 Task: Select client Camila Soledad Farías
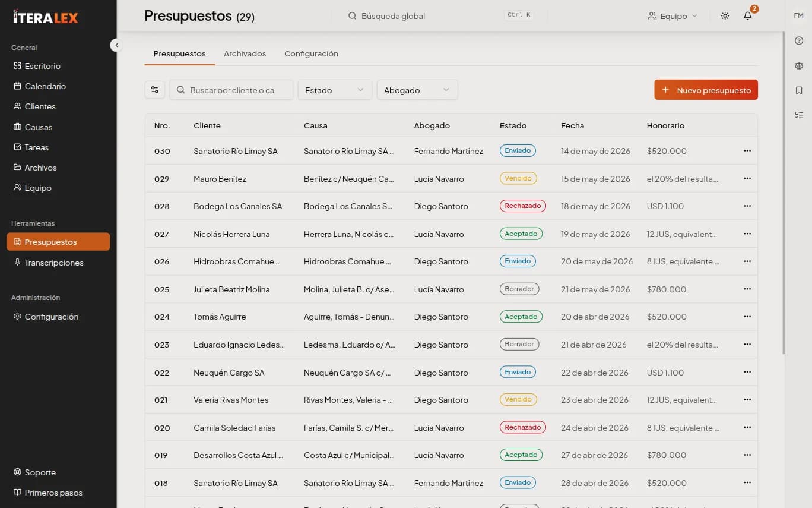pos(235,428)
